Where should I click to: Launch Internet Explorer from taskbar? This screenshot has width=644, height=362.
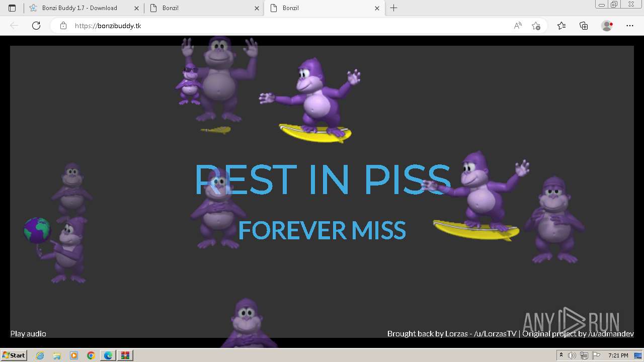pyautogui.click(x=40, y=355)
